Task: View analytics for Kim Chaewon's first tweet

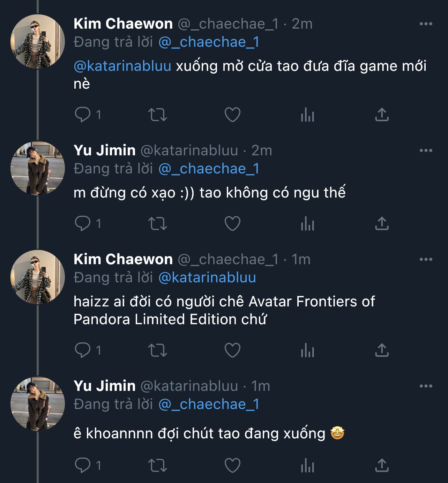Action: tap(307, 114)
